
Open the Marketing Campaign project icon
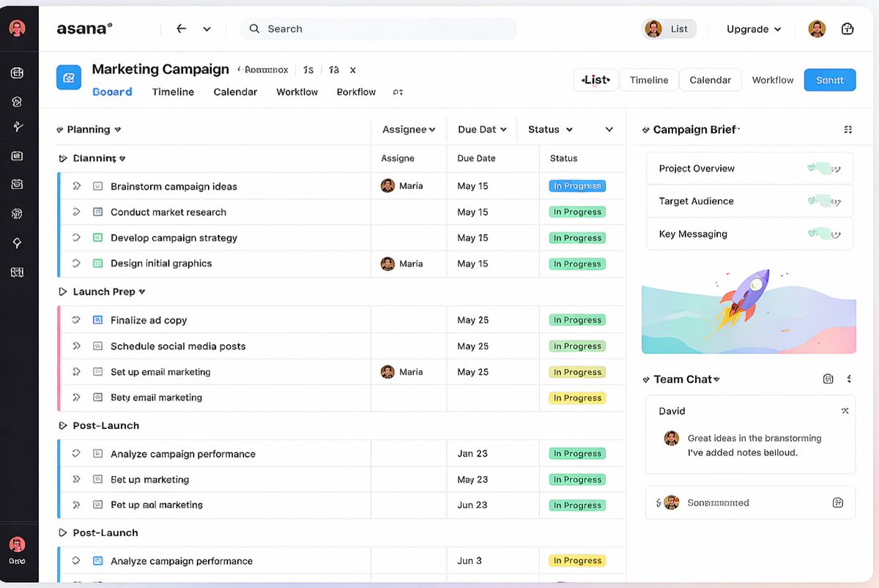pyautogui.click(x=69, y=77)
